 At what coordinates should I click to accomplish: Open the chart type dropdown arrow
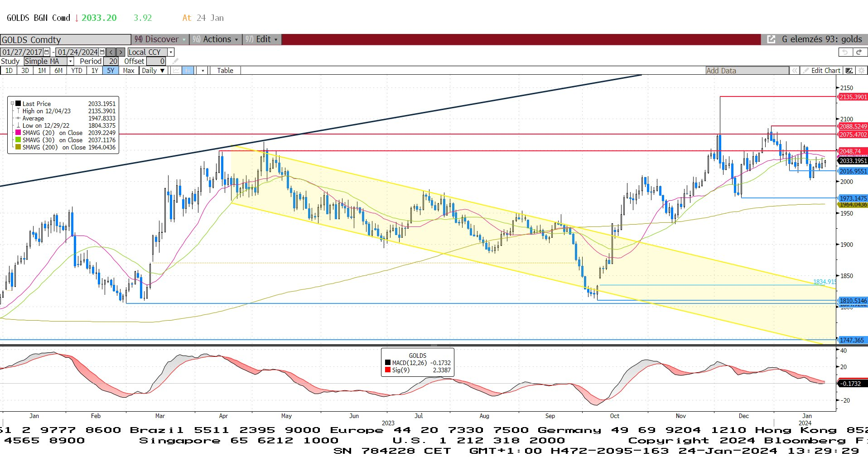203,71
